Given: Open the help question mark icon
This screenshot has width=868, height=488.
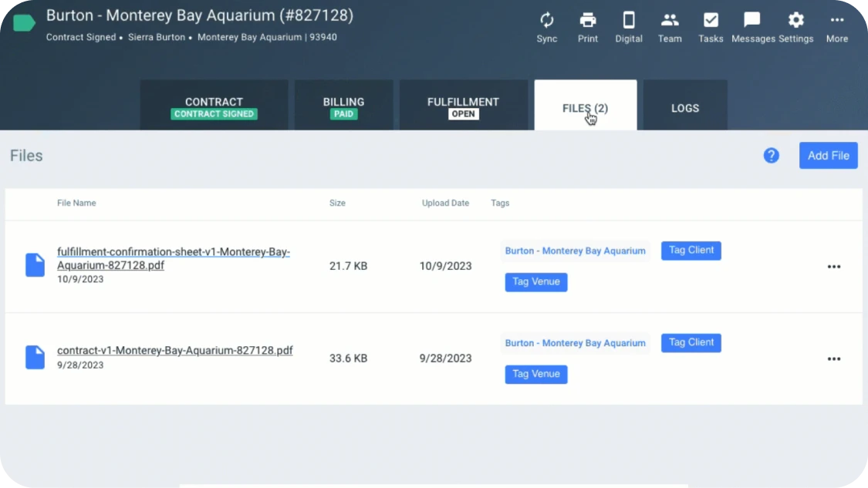Looking at the screenshot, I should [x=771, y=156].
